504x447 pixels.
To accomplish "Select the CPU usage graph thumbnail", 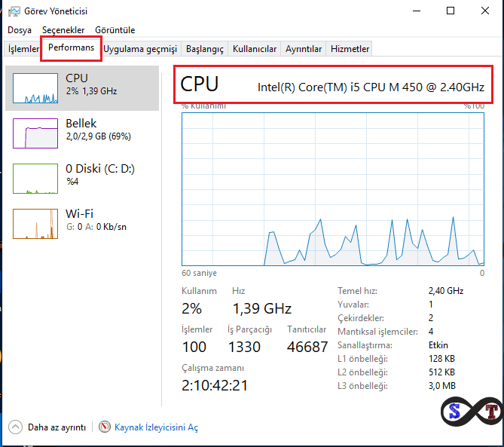I will [35, 88].
